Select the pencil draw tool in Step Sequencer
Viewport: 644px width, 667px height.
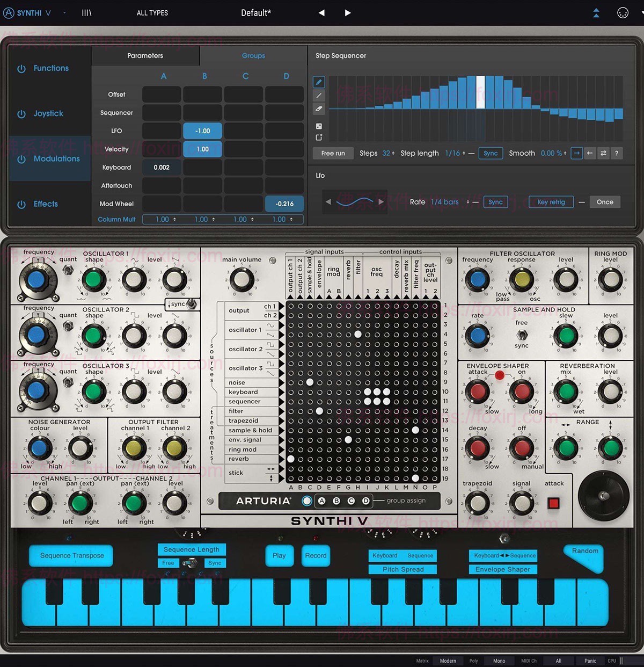coord(319,82)
